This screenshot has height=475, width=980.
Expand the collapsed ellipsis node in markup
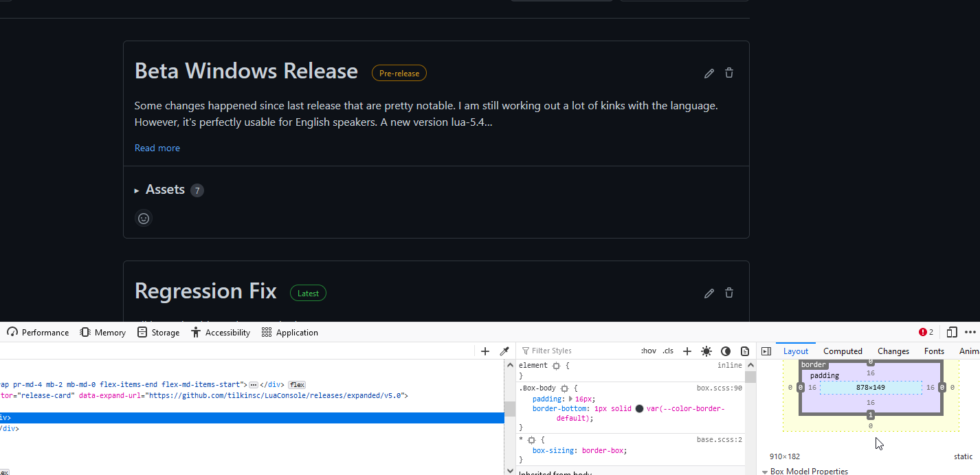253,385
